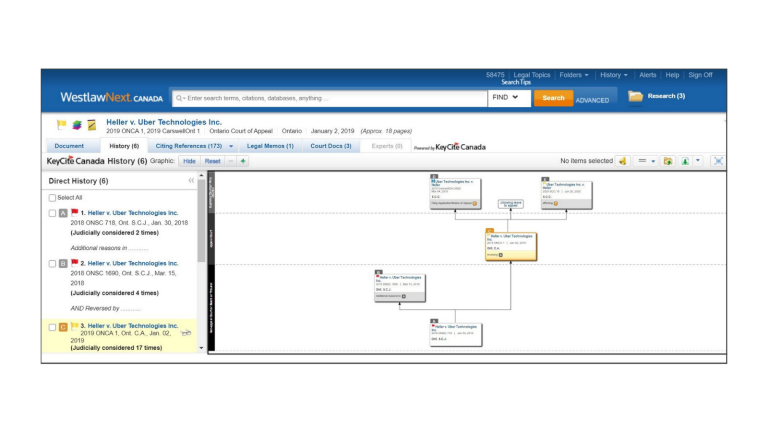Select upper-left S.C.C. leave application node
The image size is (768, 432).
click(455, 192)
